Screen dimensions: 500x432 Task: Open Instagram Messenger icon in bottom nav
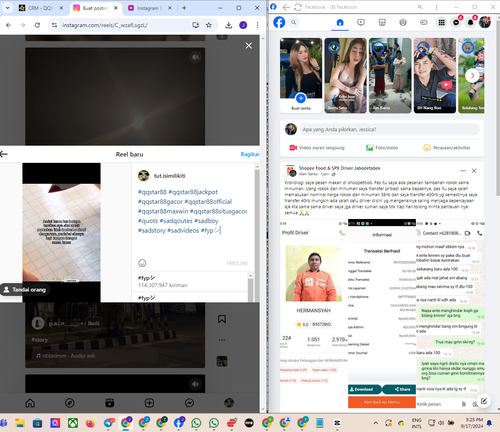tap(189, 403)
